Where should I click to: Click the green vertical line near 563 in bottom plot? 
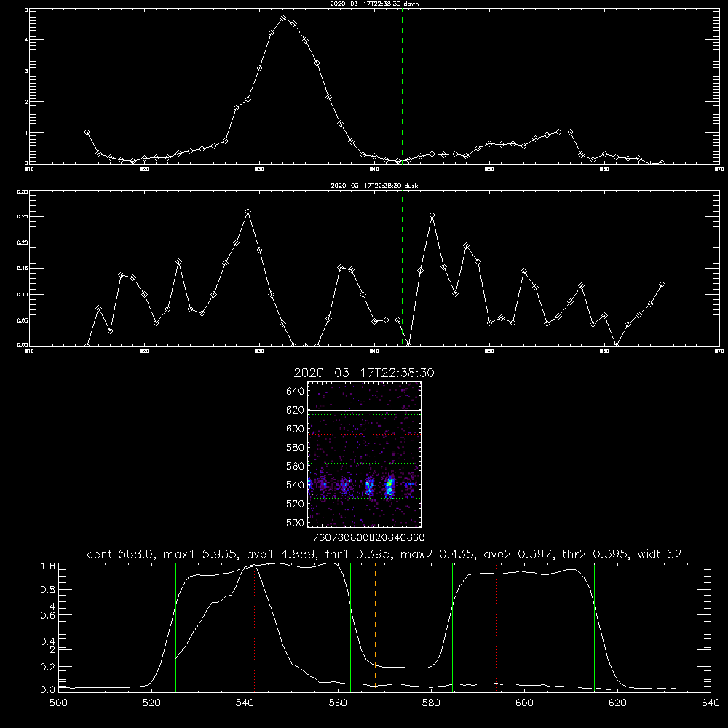click(351, 627)
